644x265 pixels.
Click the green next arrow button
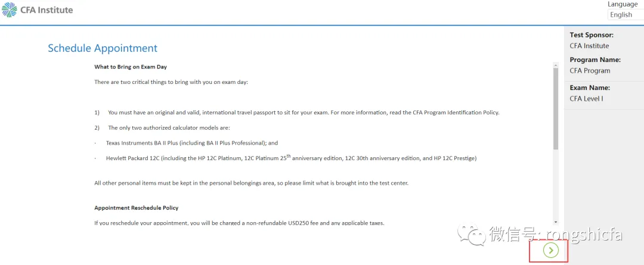tap(551, 251)
